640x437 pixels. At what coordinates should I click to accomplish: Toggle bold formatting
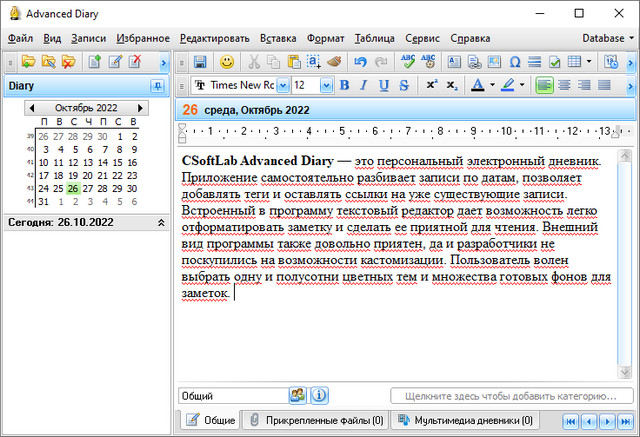(344, 85)
